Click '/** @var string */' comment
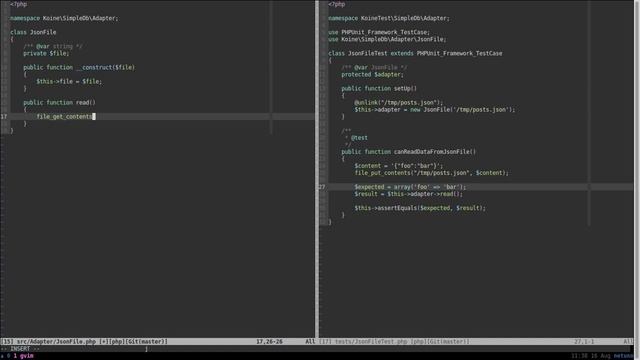The image size is (640, 360). pyautogui.click(x=53, y=46)
